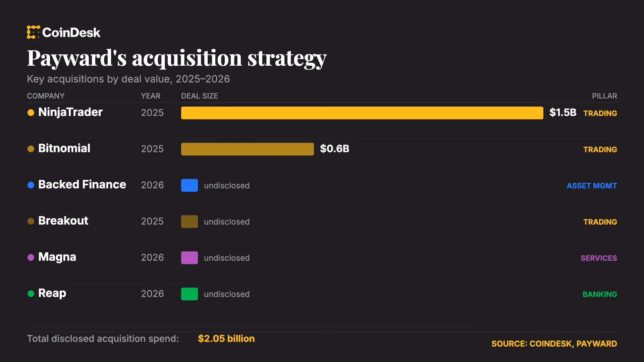This screenshot has height=362, width=644.
Task: Click TRADING pillar label for NinjaTrader
Action: pyautogui.click(x=600, y=113)
